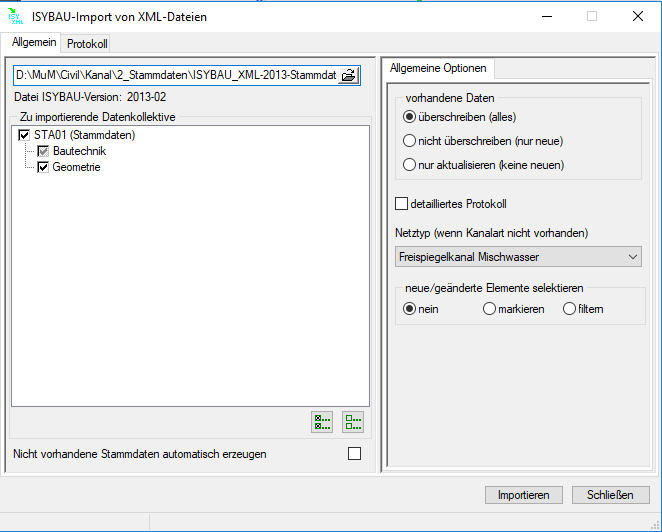Click the select-all data collectives icon
662x532 pixels.
pyautogui.click(x=322, y=422)
